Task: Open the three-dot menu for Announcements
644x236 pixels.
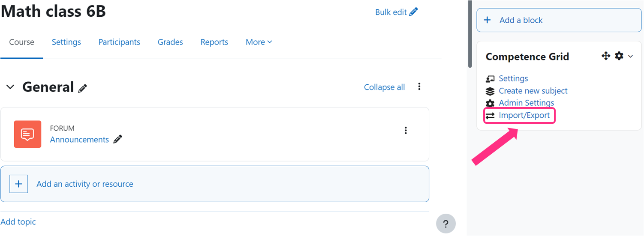Action: (406, 131)
